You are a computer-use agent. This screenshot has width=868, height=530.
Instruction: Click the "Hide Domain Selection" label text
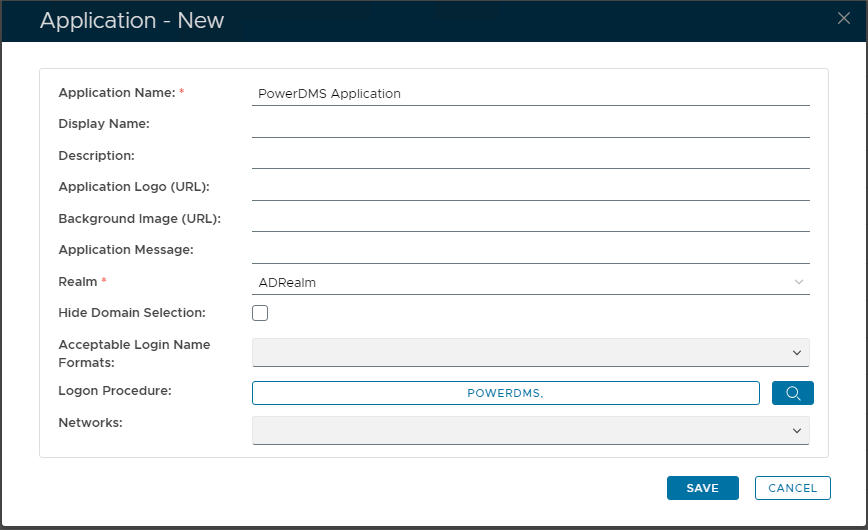coord(132,313)
